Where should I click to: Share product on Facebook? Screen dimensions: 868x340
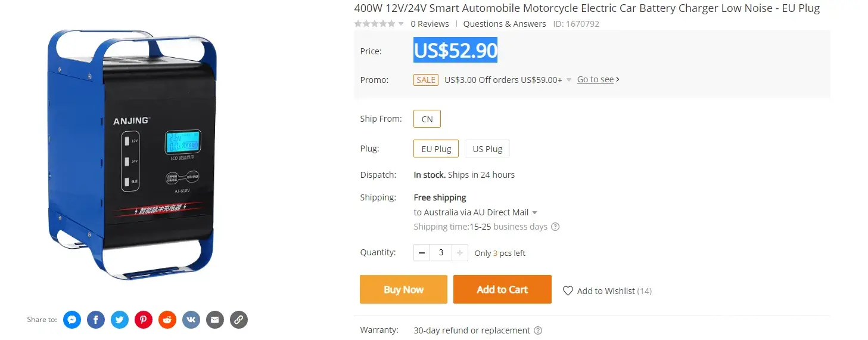tap(95, 320)
